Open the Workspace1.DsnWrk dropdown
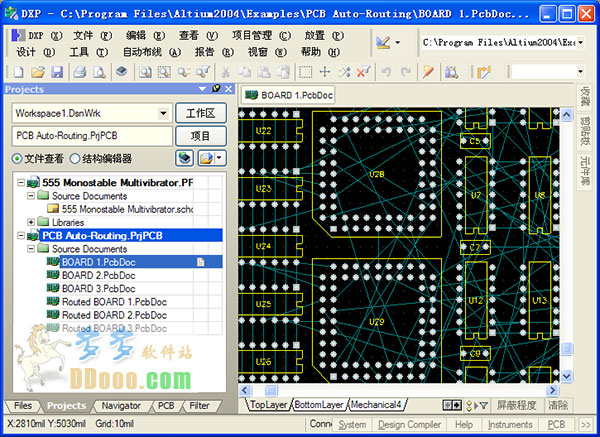 coord(163,113)
